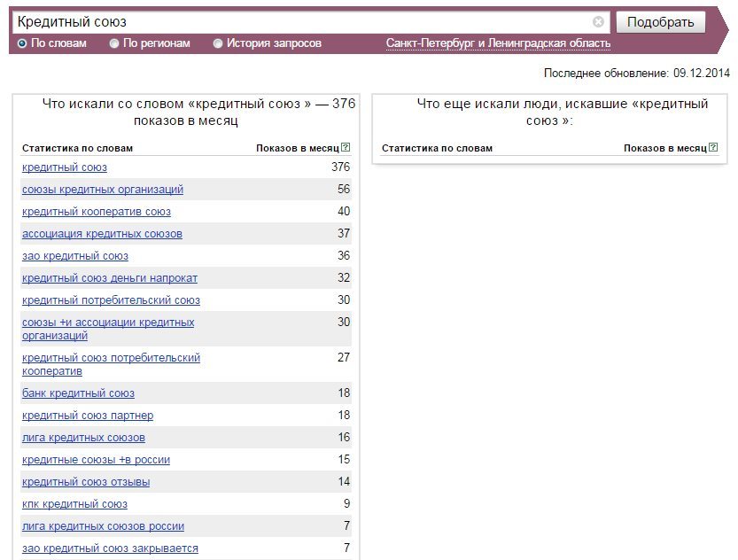
Task: Click the 'Последнее обновление: 09.12.2014' text
Action: (637, 73)
